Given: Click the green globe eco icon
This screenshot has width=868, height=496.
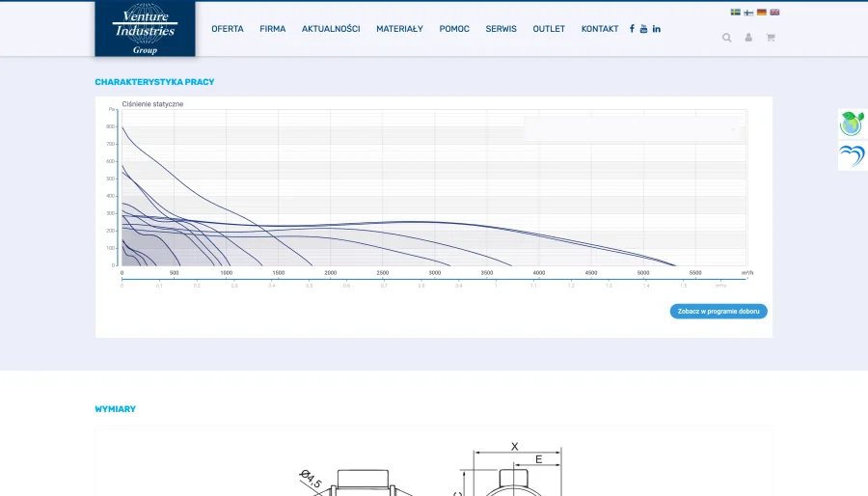Looking at the screenshot, I should tap(852, 124).
